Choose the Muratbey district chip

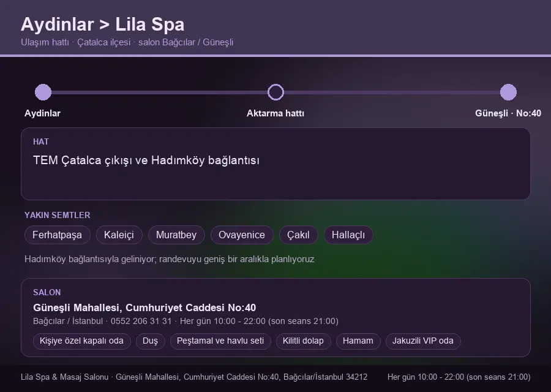[176, 235]
